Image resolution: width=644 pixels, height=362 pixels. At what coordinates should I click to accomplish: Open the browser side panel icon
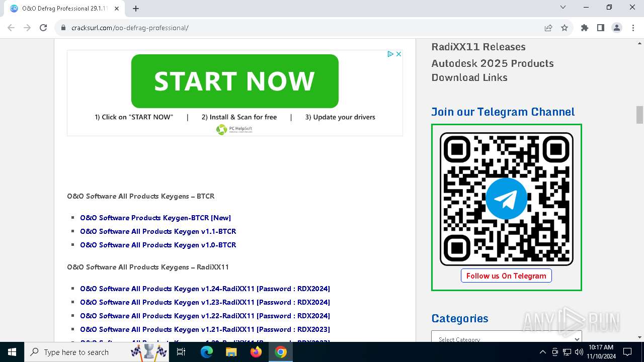point(601,28)
